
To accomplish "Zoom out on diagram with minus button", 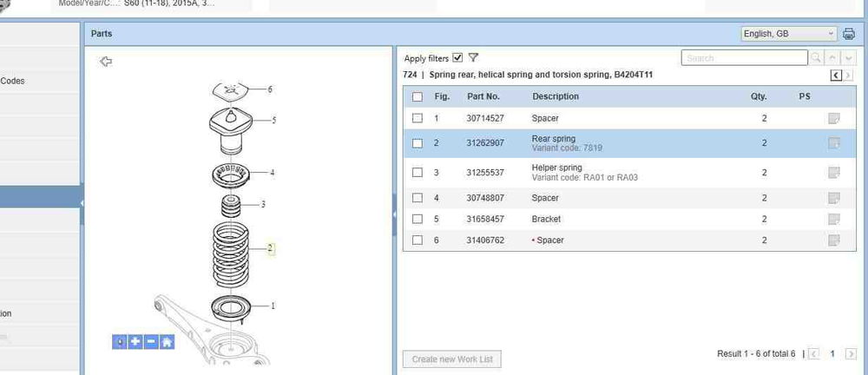I will click(151, 342).
